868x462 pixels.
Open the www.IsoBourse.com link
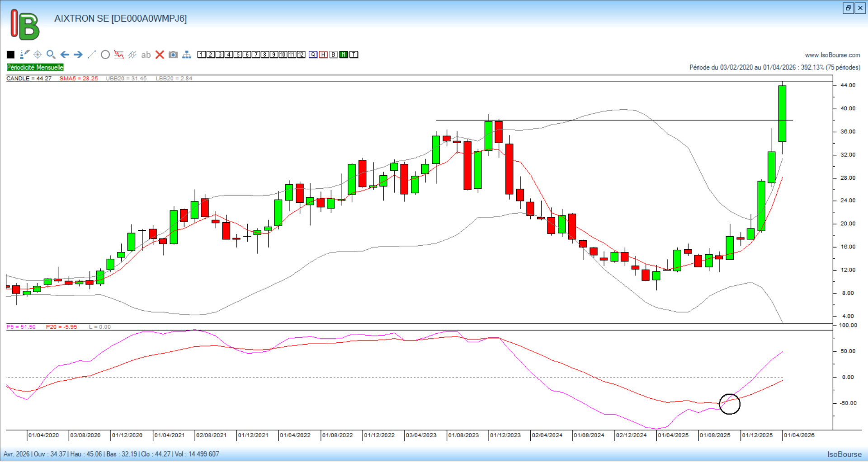point(832,55)
